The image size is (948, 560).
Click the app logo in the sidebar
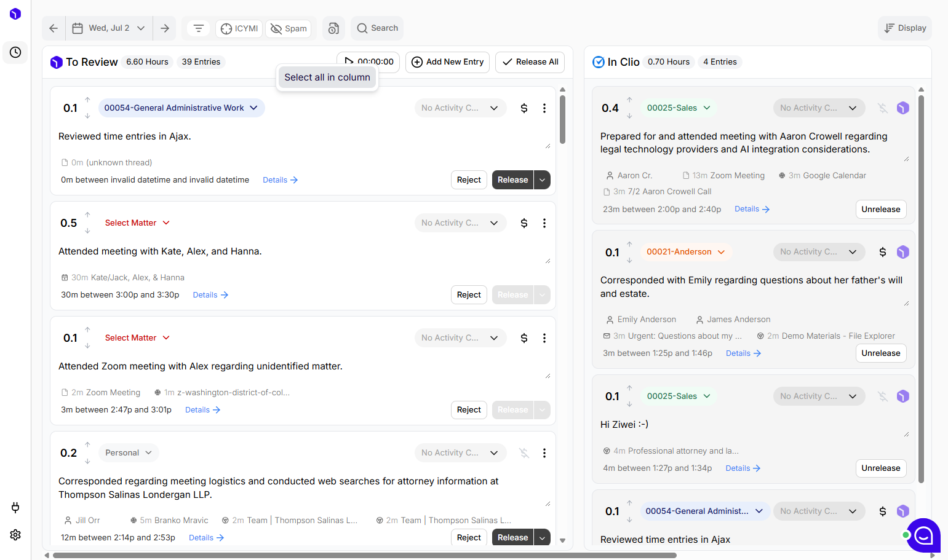tap(15, 14)
